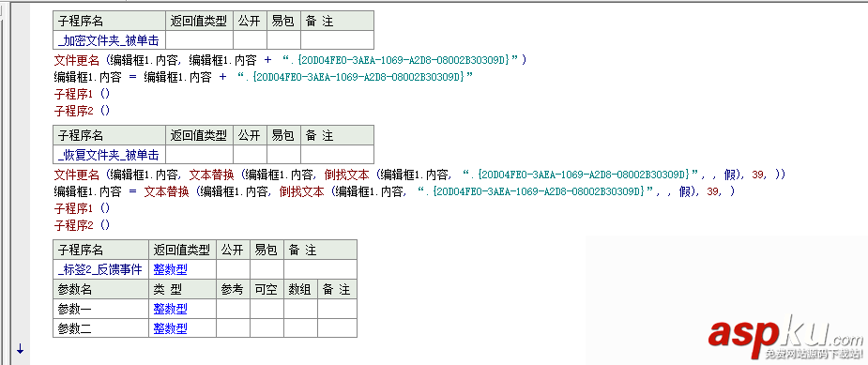Click parameter name 参数一
The width and height of the screenshot is (868, 365).
click(x=75, y=308)
